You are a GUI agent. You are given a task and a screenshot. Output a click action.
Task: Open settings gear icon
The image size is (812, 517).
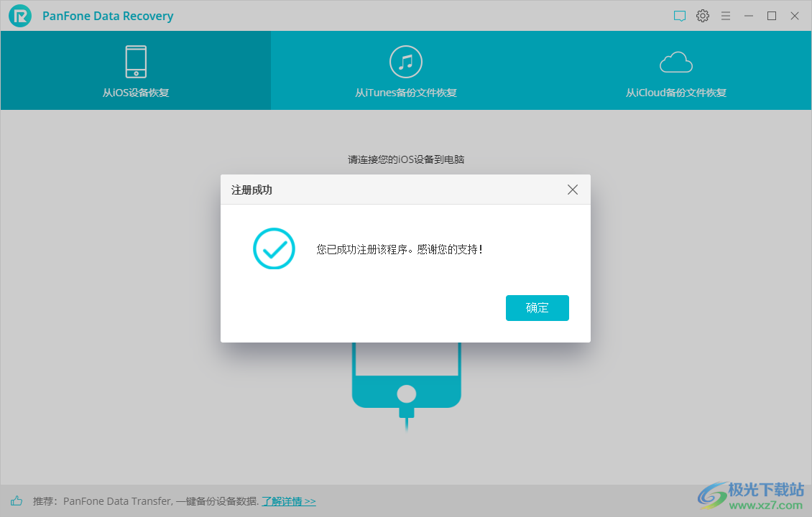pos(702,16)
